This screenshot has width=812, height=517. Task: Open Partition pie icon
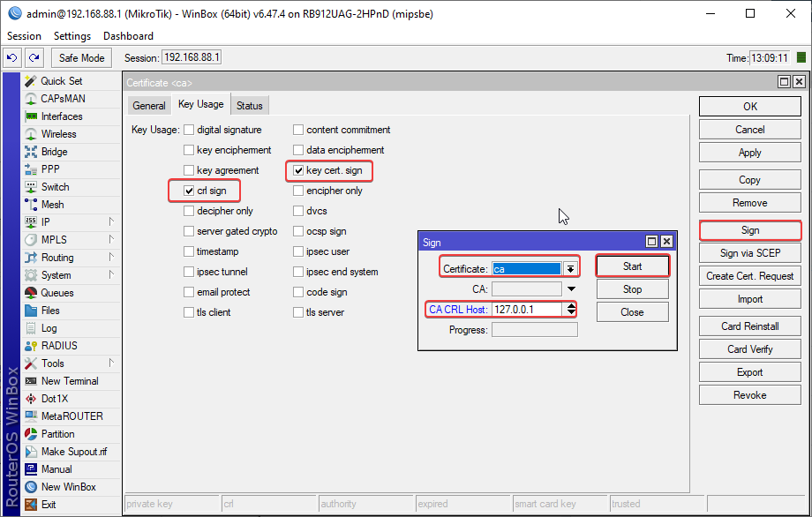click(x=31, y=434)
